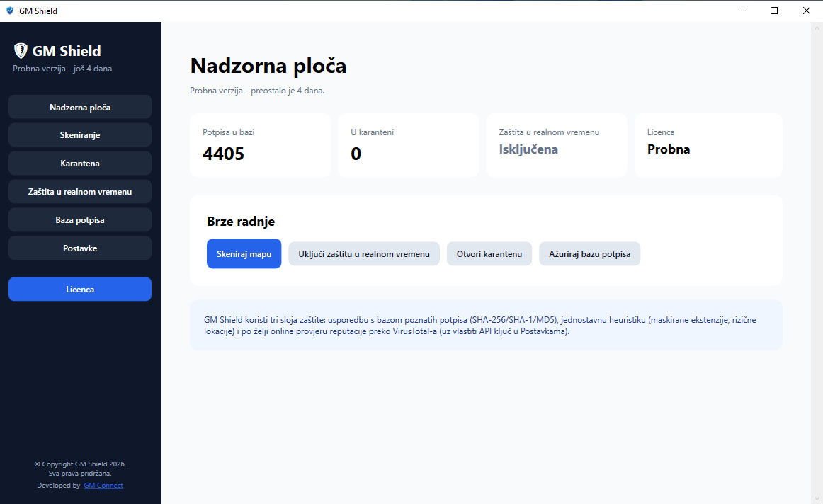Navigate to Postavke in the sidebar

pyautogui.click(x=80, y=248)
